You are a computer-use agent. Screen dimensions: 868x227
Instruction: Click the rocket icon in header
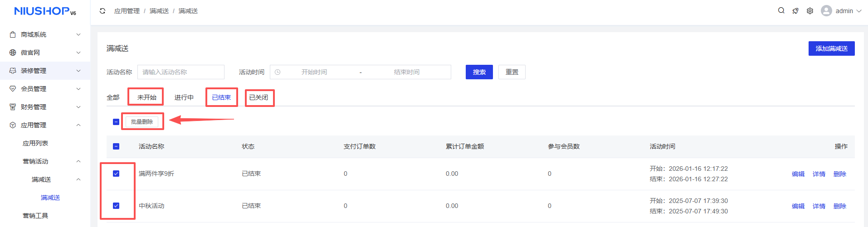point(795,11)
